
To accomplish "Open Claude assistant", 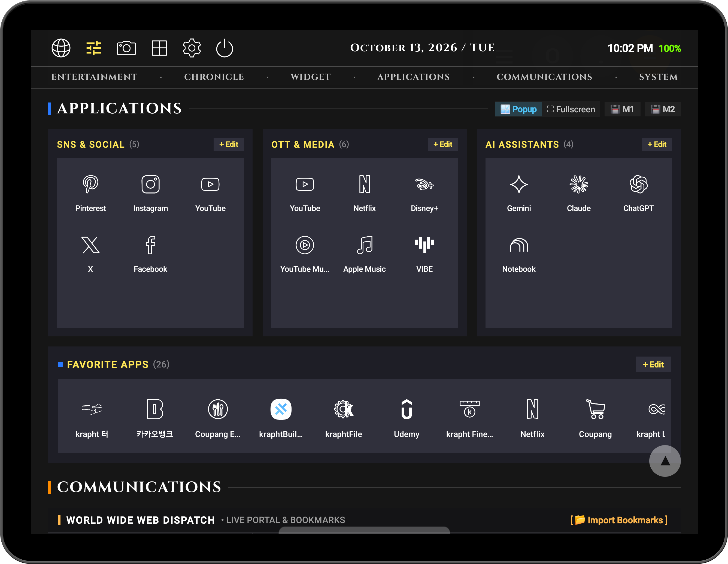I will point(579,194).
